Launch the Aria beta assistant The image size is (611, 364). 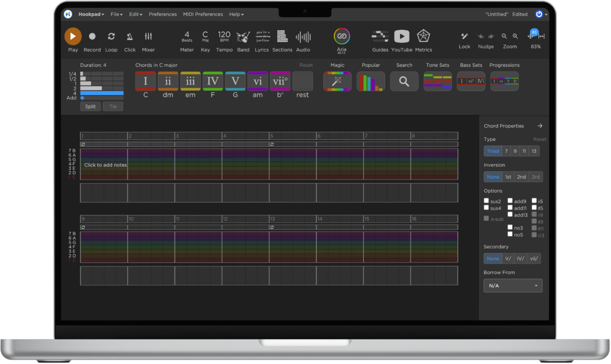point(342,36)
